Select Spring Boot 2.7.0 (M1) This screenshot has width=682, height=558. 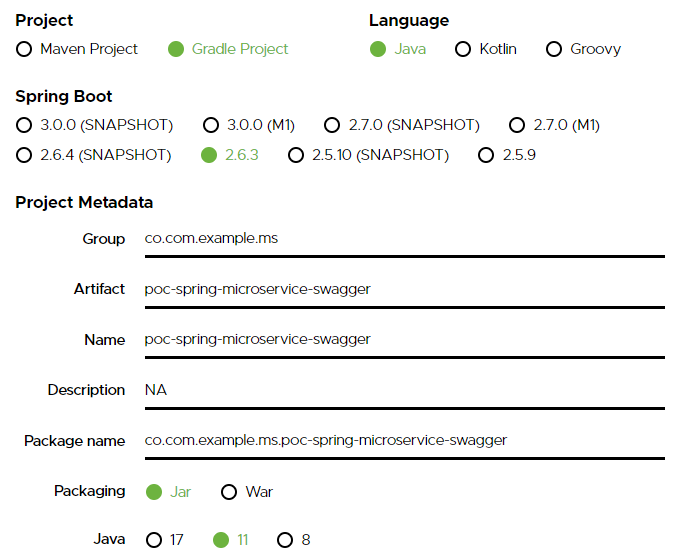[x=517, y=125]
